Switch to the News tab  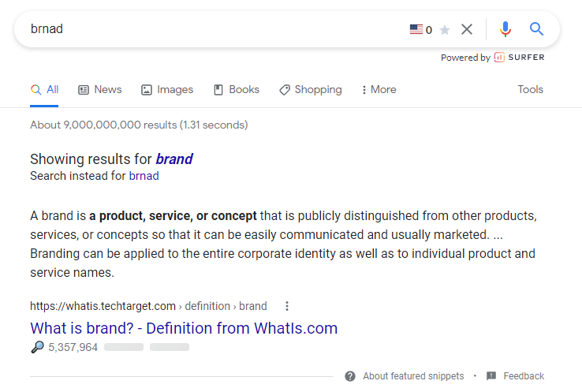pyautogui.click(x=100, y=89)
